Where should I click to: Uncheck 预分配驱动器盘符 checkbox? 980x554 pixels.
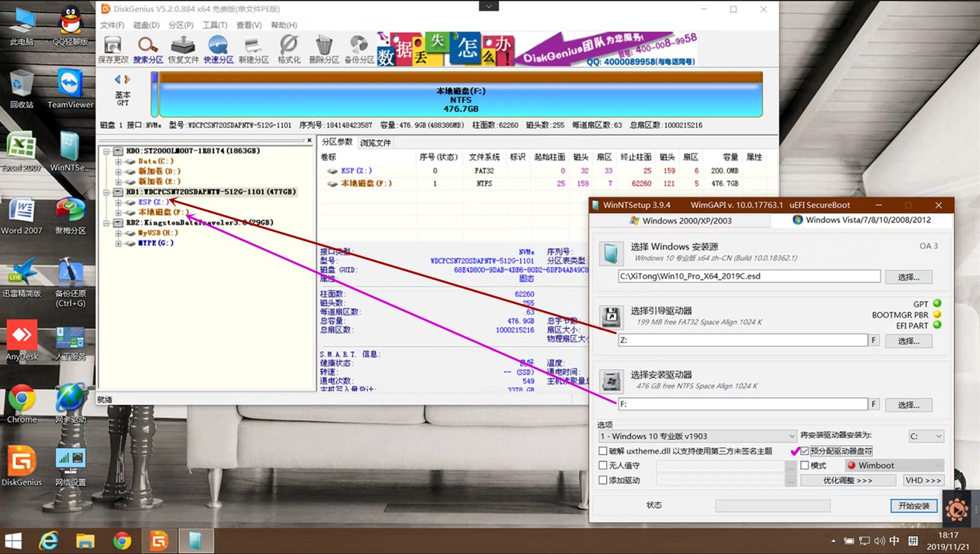point(804,451)
